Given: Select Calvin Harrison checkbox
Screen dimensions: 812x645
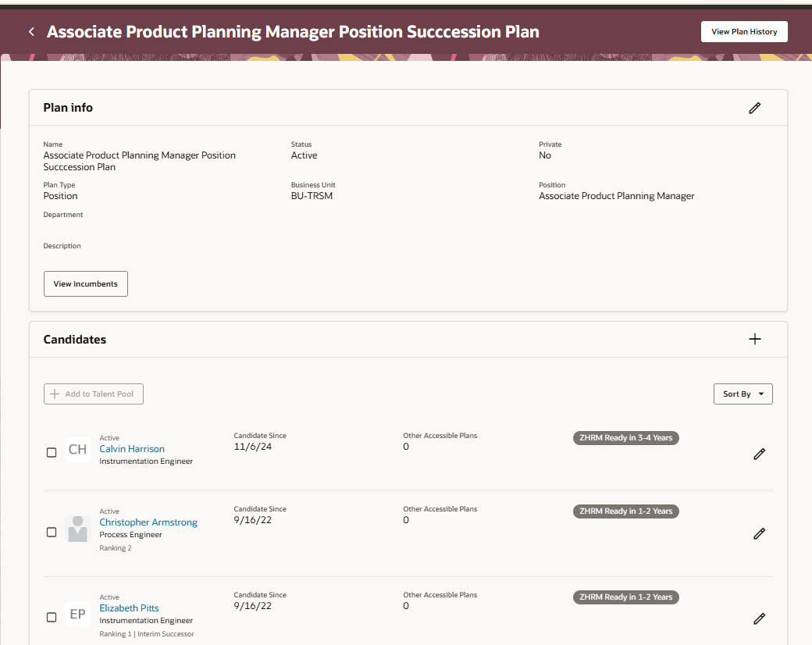Looking at the screenshot, I should 52,453.
